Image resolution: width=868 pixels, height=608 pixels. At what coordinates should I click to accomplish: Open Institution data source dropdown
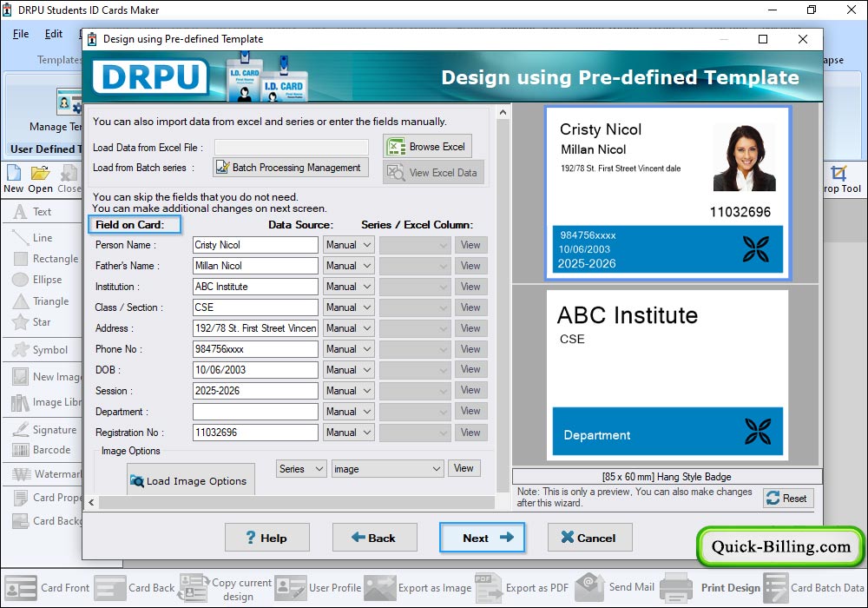(348, 287)
